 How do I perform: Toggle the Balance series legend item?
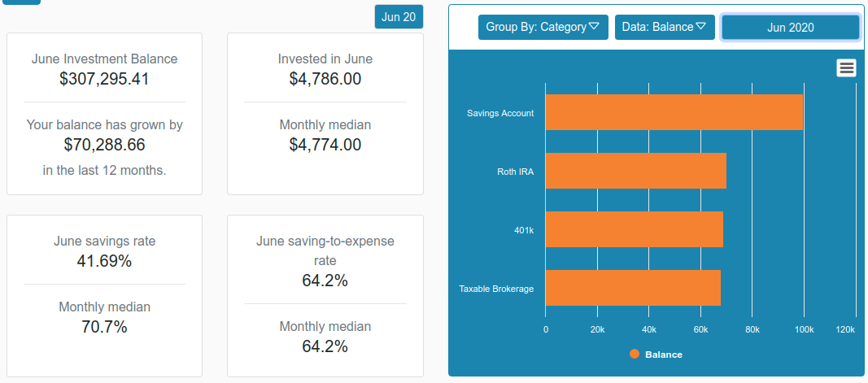[656, 355]
